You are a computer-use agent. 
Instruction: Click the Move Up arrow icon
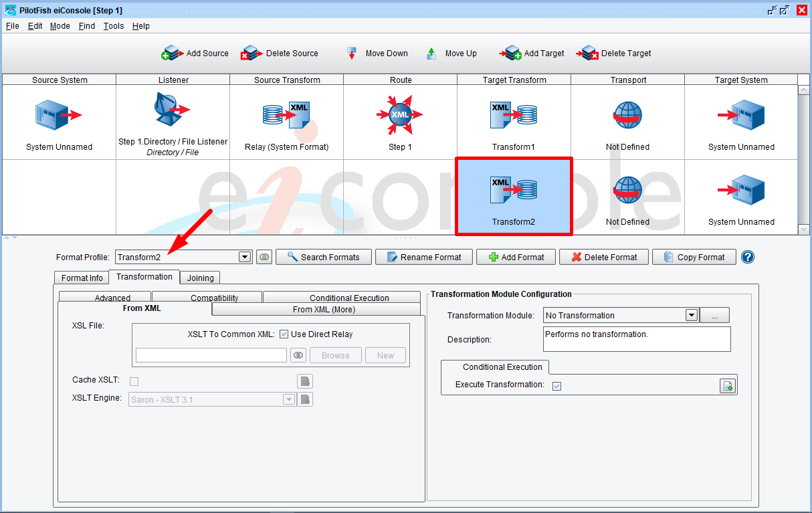[431, 54]
